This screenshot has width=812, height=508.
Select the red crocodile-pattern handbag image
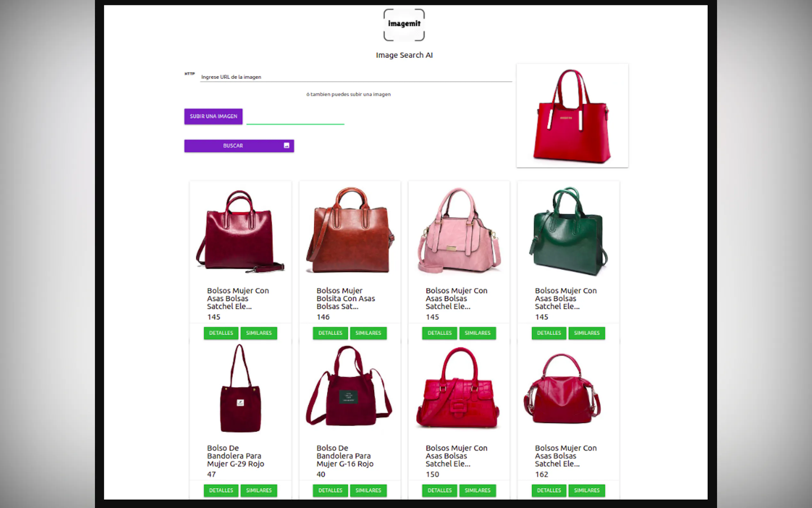pos(458,387)
